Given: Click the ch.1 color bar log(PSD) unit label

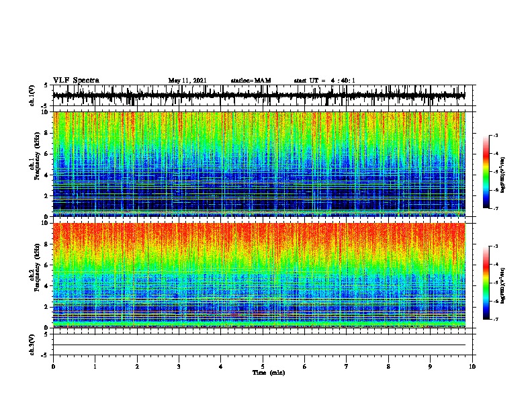Looking at the screenshot, I should pyautogui.click(x=503, y=175).
